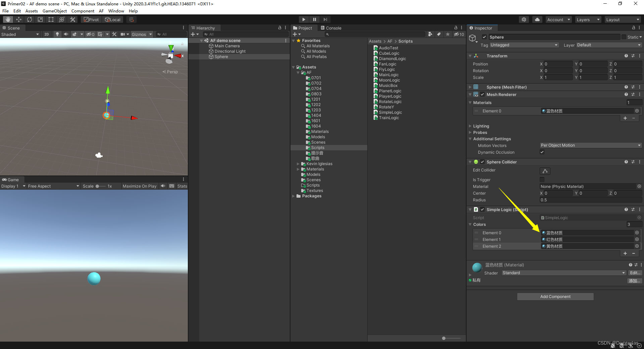Click material Edit... button

(x=635, y=273)
